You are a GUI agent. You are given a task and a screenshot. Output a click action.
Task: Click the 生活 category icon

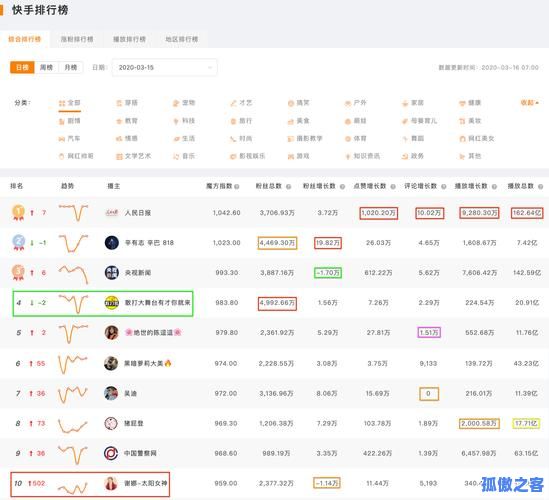[176, 139]
